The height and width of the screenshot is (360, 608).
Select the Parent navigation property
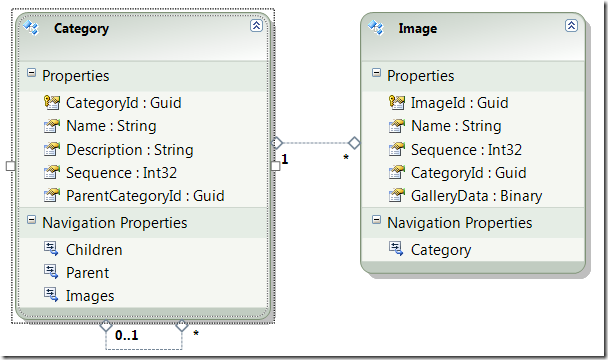pos(87,273)
